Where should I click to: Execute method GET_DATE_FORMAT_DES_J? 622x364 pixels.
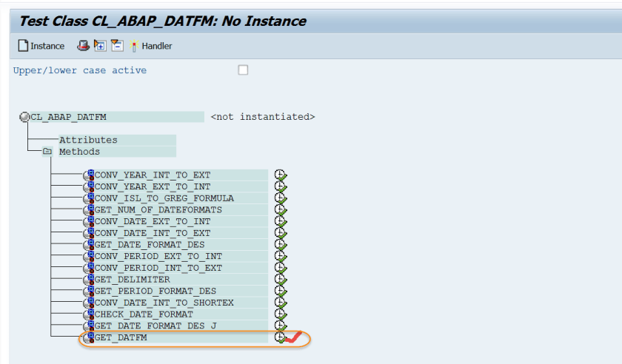(281, 326)
